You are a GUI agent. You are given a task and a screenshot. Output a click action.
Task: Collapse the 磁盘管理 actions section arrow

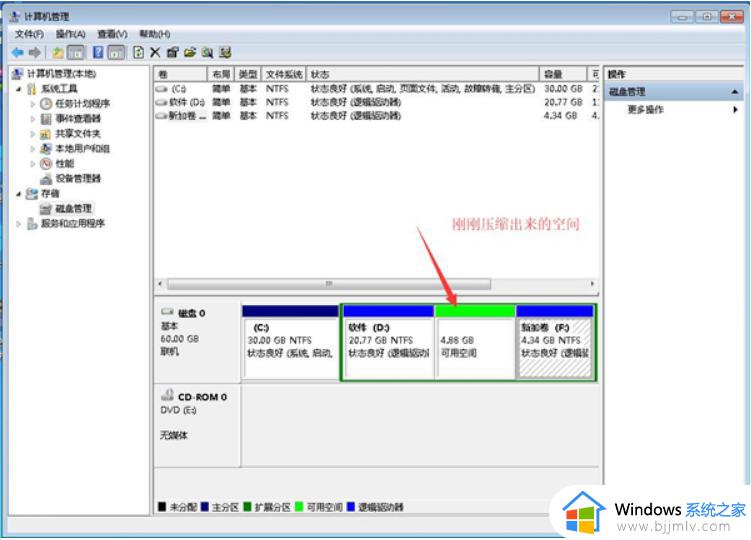(x=735, y=92)
